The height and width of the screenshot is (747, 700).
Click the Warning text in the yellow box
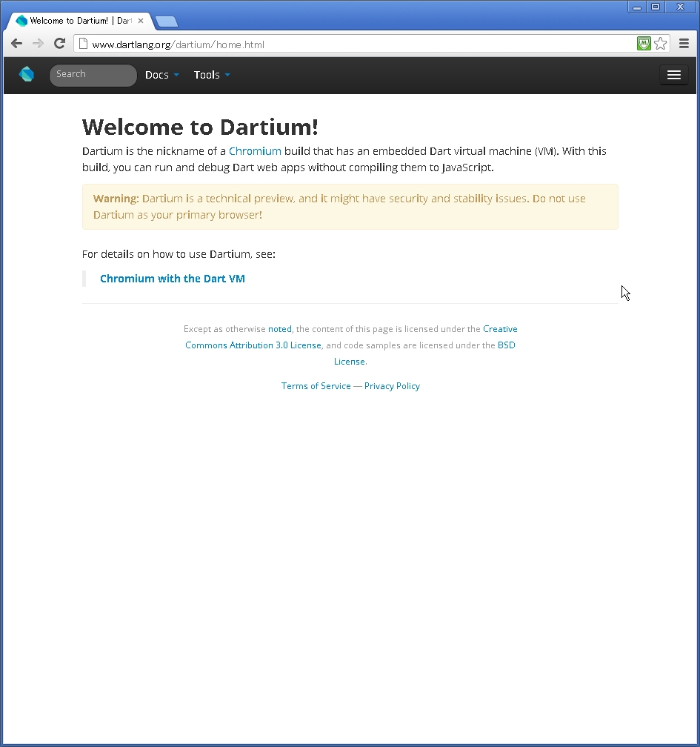click(x=339, y=207)
